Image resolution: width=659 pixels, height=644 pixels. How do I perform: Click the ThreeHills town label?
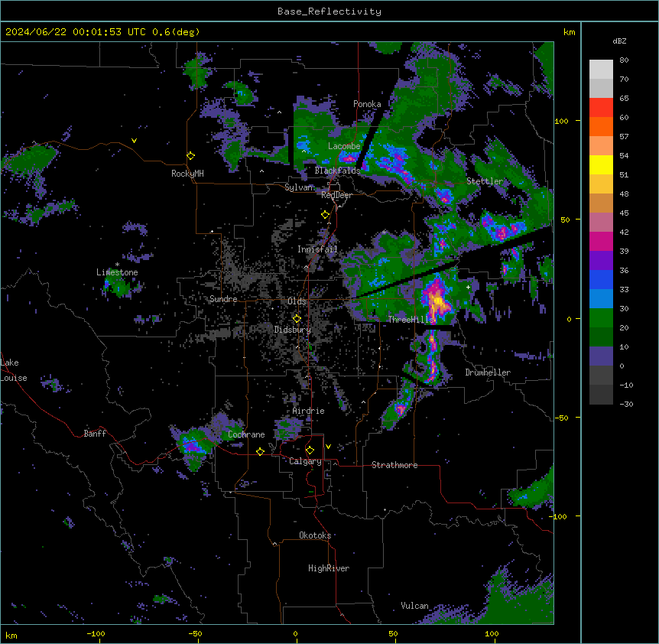[x=411, y=320]
